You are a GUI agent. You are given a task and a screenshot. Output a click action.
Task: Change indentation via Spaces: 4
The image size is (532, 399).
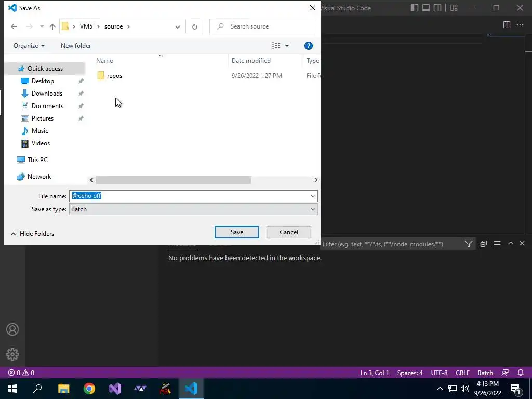coord(410,373)
